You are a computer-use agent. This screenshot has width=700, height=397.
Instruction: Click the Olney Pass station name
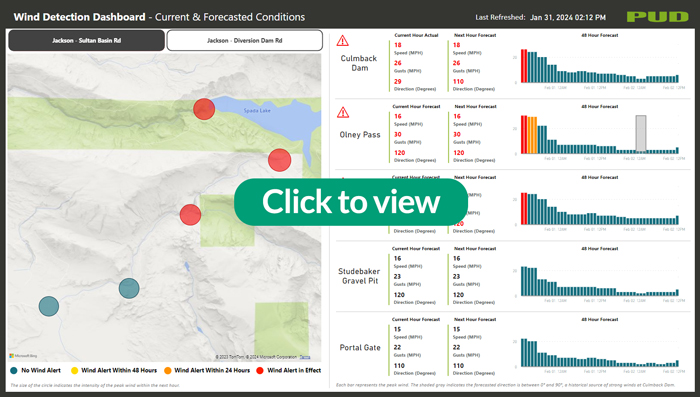(x=360, y=134)
